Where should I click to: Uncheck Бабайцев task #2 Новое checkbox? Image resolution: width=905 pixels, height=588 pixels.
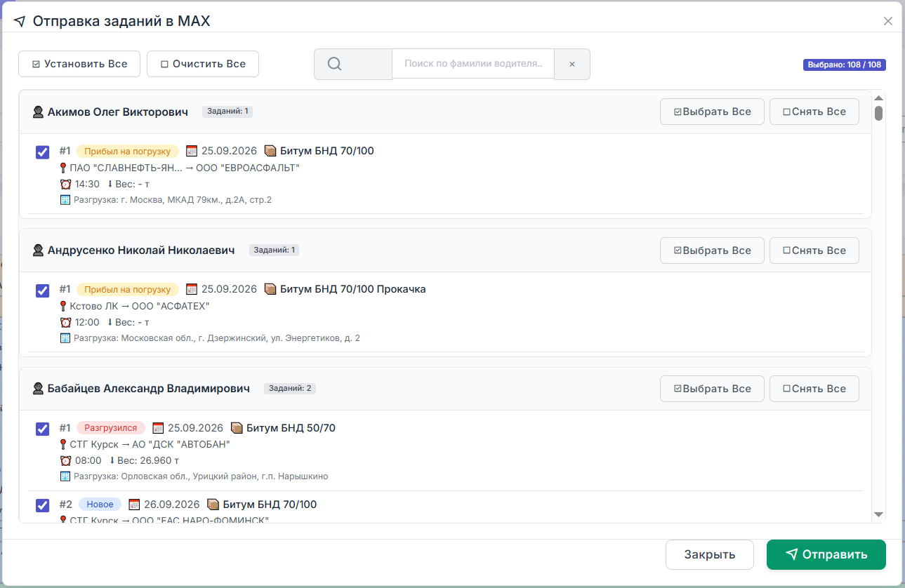[x=42, y=505]
